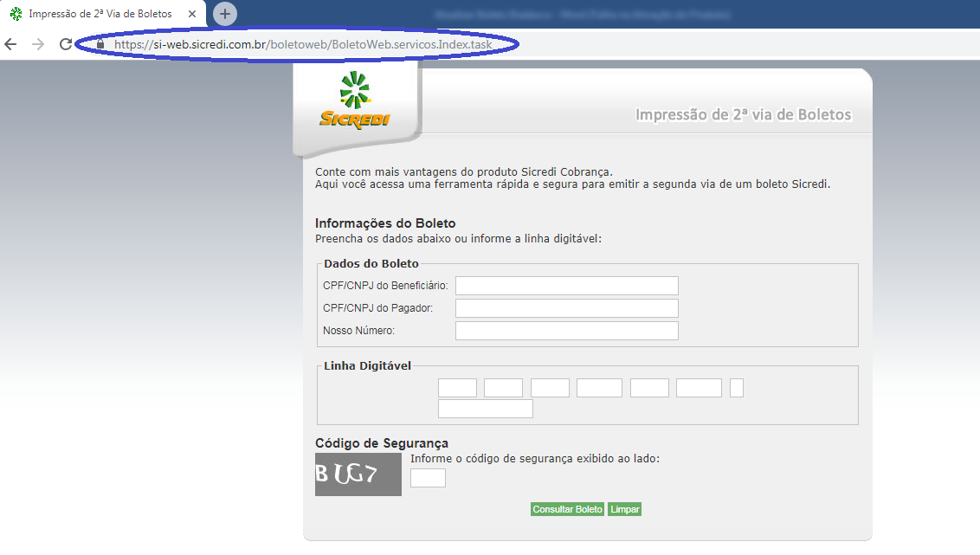This screenshot has width=980, height=555.
Task: Click the browser back arrow
Action: pos(10,44)
